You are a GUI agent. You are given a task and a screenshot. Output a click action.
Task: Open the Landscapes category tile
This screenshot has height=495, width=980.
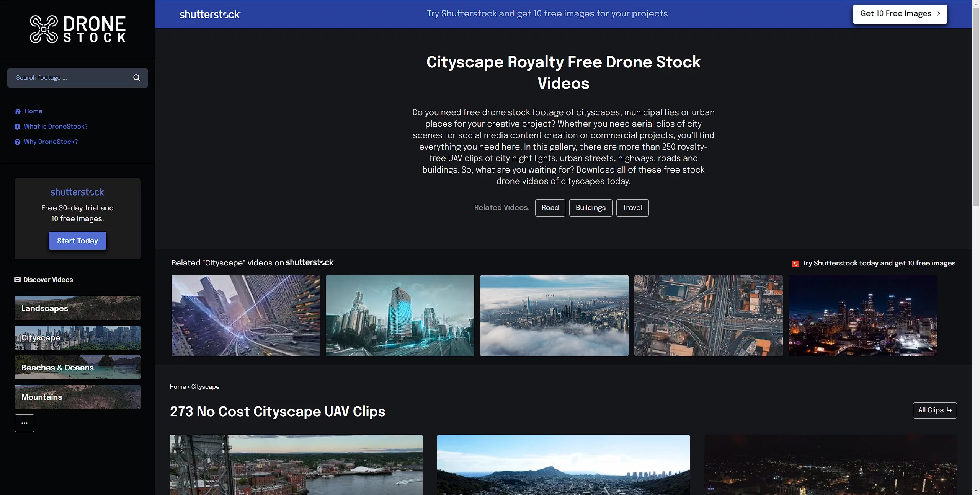coord(78,308)
